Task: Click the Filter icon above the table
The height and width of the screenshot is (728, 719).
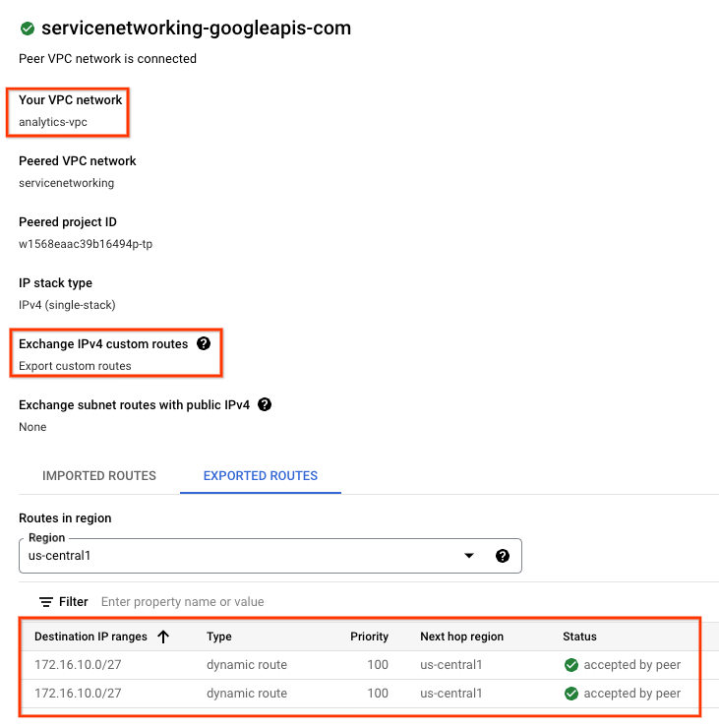Action: coord(46,601)
